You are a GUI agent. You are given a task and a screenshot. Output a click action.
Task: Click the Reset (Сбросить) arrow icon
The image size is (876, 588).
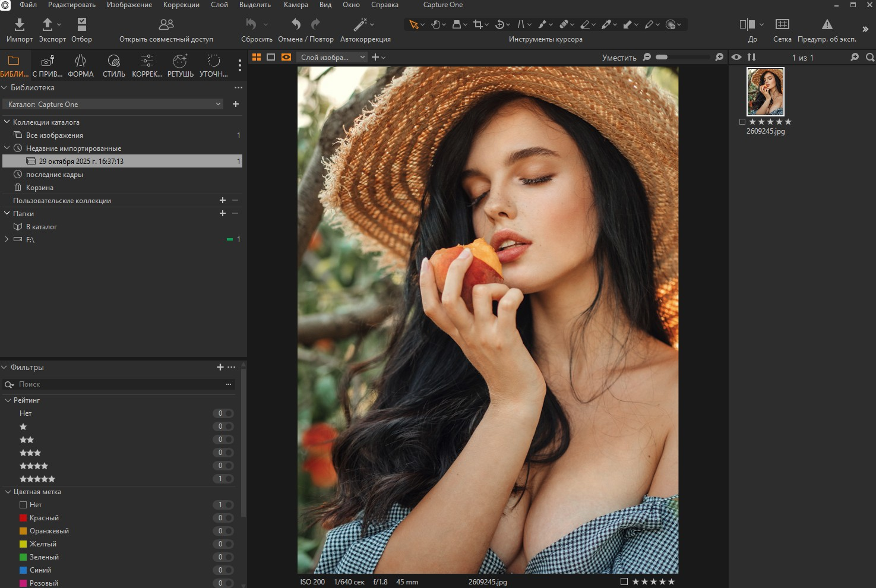[x=251, y=24]
